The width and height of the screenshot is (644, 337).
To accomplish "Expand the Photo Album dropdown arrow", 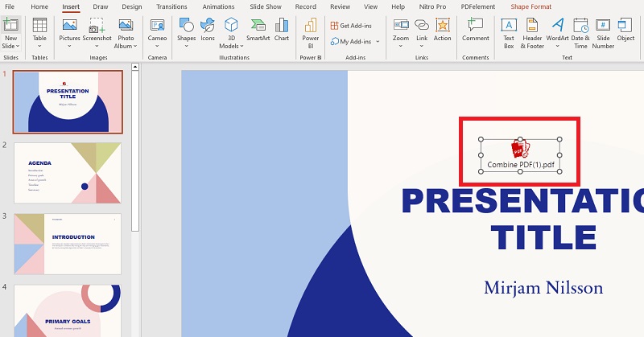I will click(135, 46).
